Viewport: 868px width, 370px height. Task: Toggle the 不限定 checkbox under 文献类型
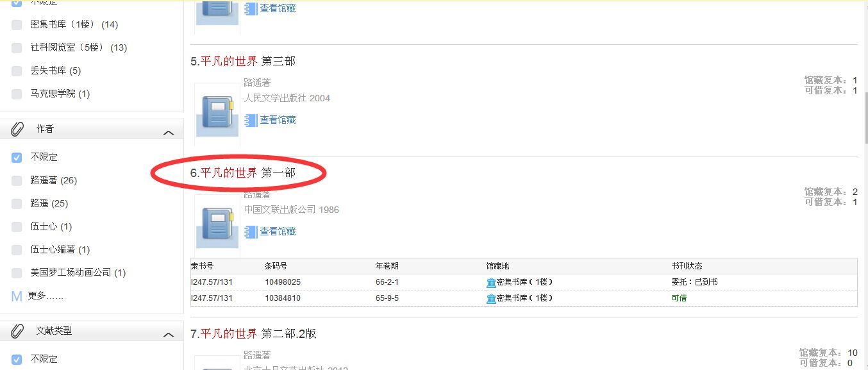(x=17, y=360)
